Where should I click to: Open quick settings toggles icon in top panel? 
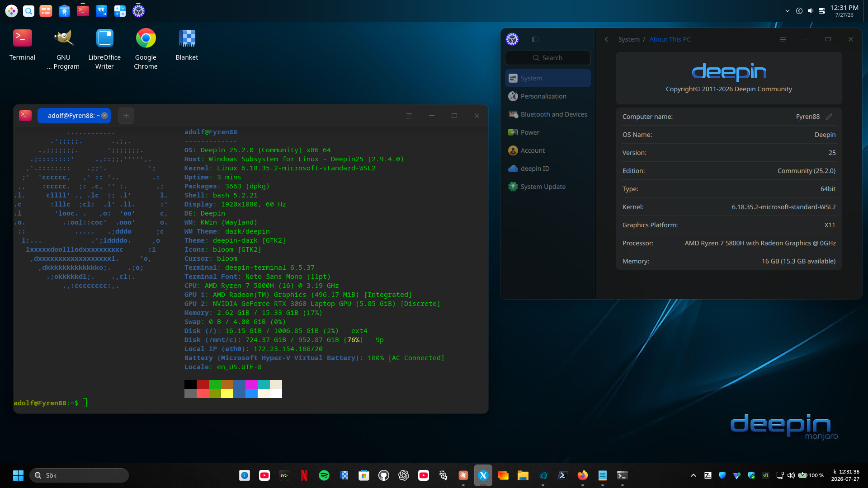822,11
